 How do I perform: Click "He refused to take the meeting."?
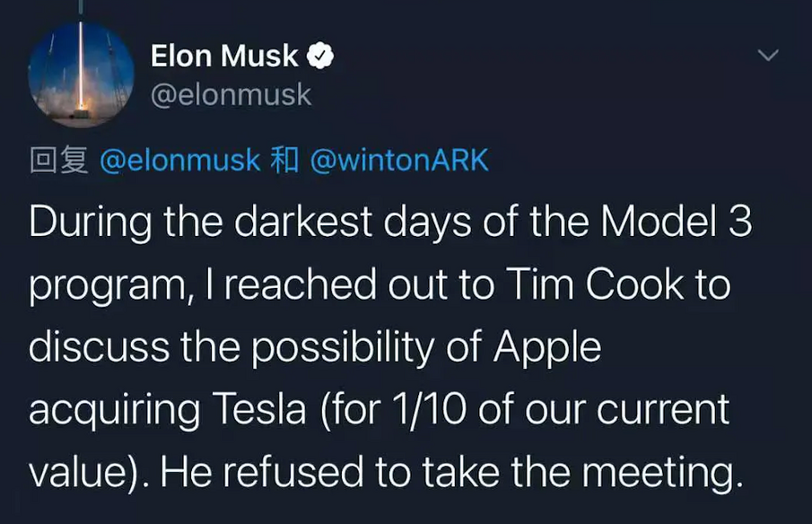[x=451, y=472]
